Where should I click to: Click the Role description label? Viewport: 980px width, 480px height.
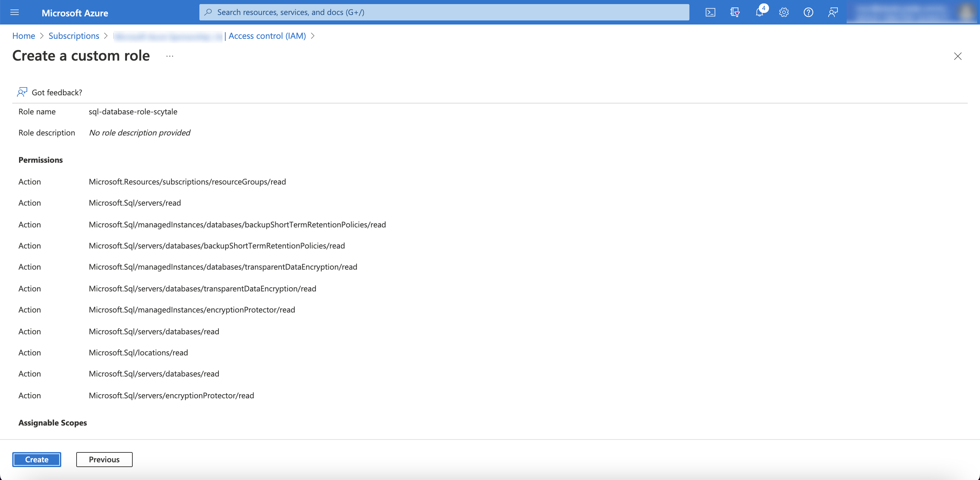tap(47, 132)
